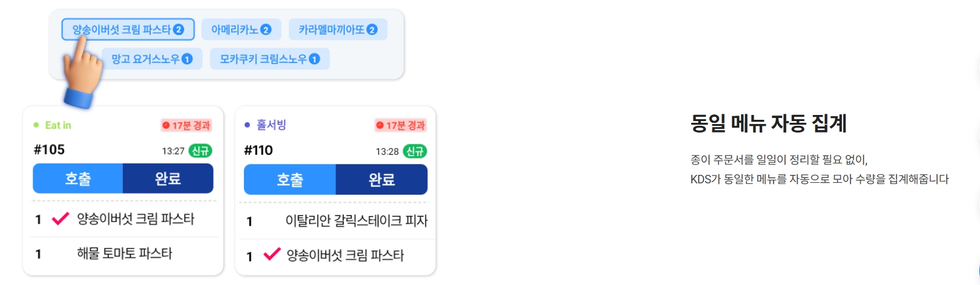Call order #110 with 호출 button

point(289,180)
